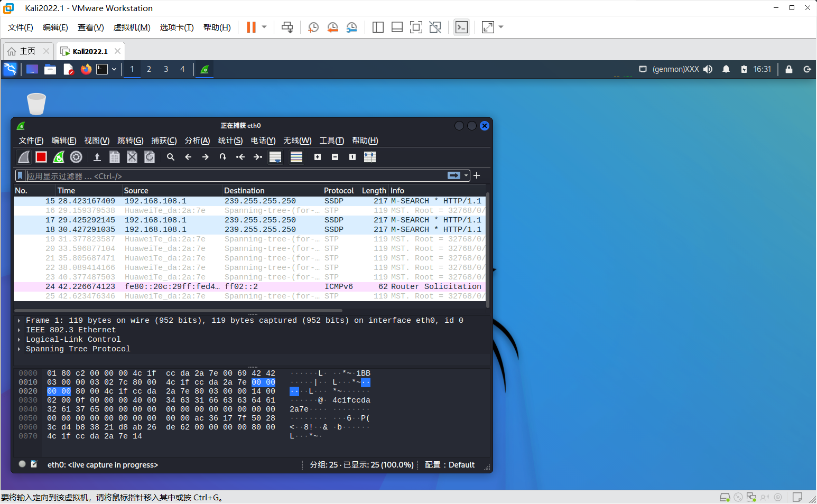Open capture options settings
This screenshot has height=504, width=817.
pos(76,157)
